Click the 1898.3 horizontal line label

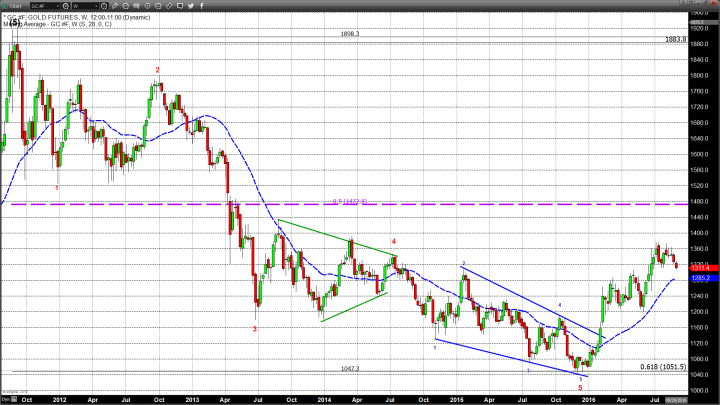click(350, 34)
